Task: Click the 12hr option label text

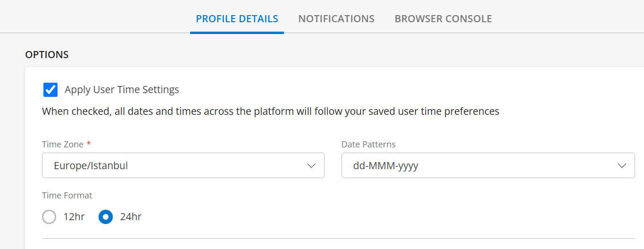Action: [74, 217]
